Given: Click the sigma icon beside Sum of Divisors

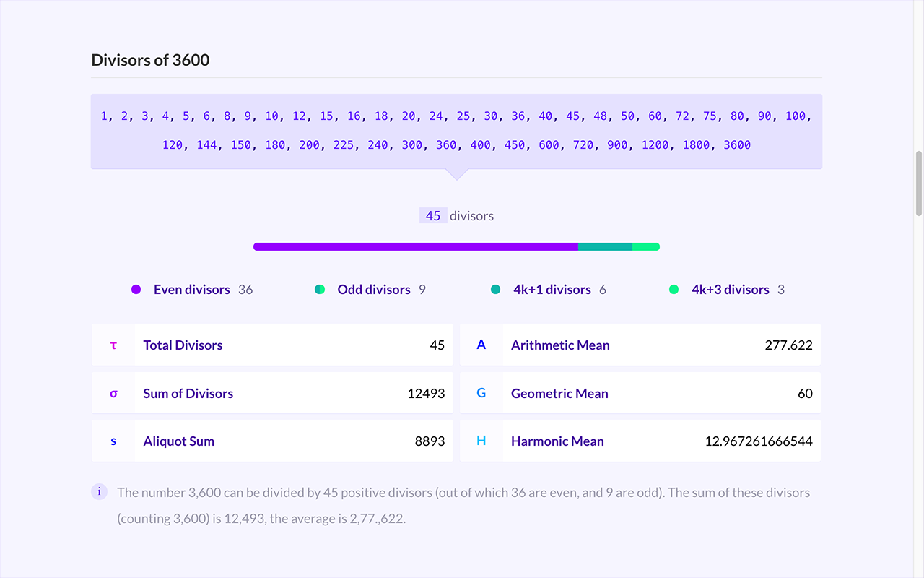Looking at the screenshot, I should [113, 394].
